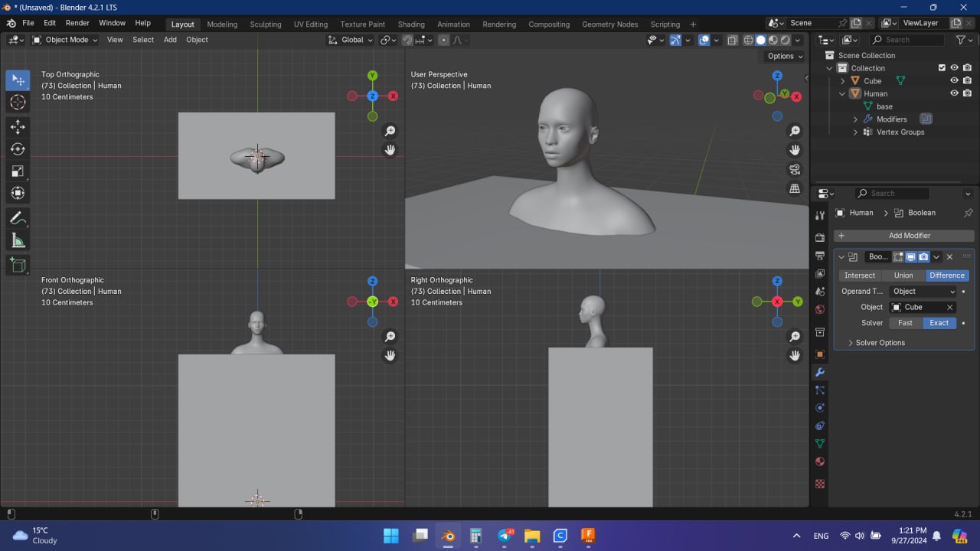Click outliner search field
Screen dimensions: 980x551
(906, 40)
